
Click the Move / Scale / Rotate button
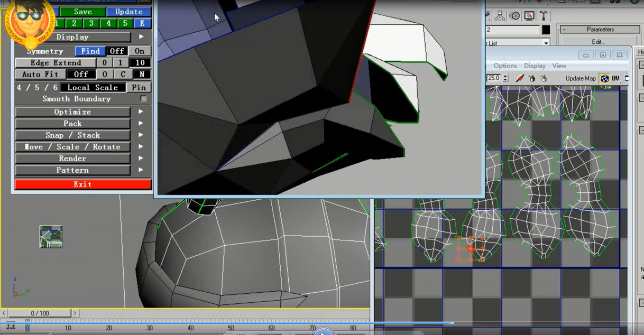pyautogui.click(x=72, y=147)
